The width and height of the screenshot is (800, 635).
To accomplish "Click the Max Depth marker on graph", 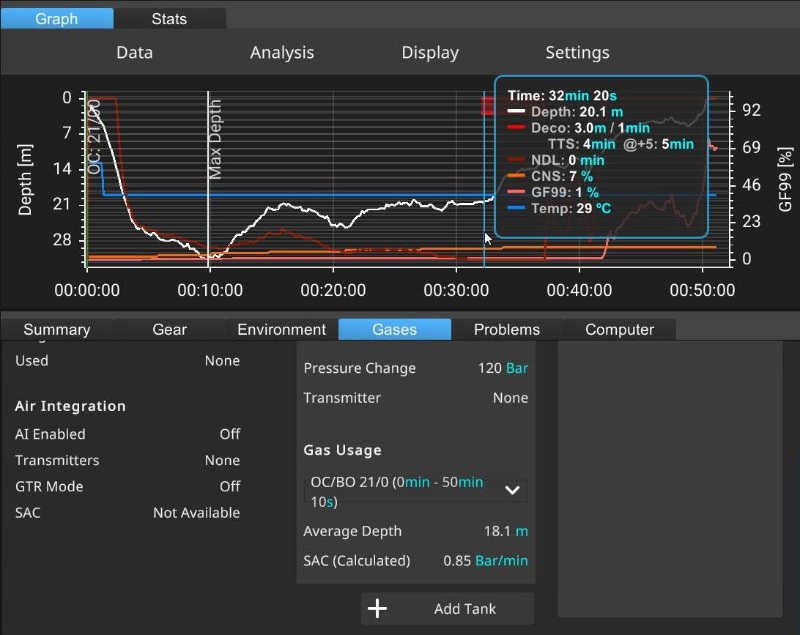I will tap(215, 139).
